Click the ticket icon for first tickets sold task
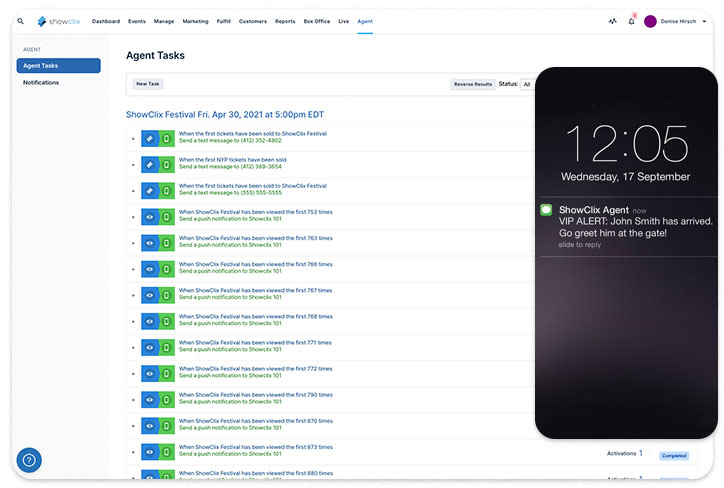 tap(149, 138)
